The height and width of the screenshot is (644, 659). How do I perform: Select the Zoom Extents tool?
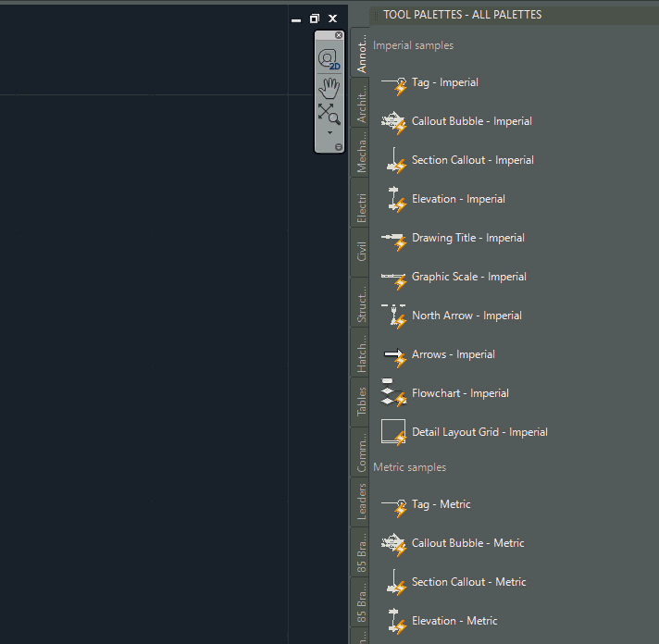(x=329, y=114)
